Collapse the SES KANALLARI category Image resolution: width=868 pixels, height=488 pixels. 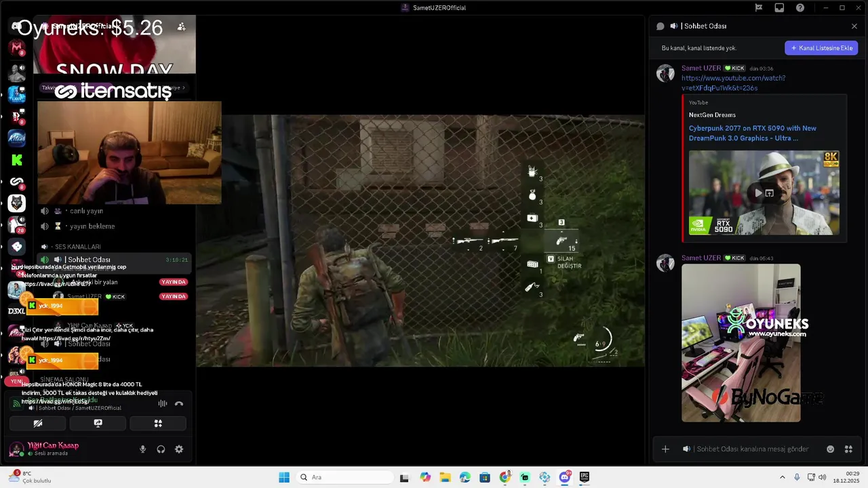(x=77, y=247)
